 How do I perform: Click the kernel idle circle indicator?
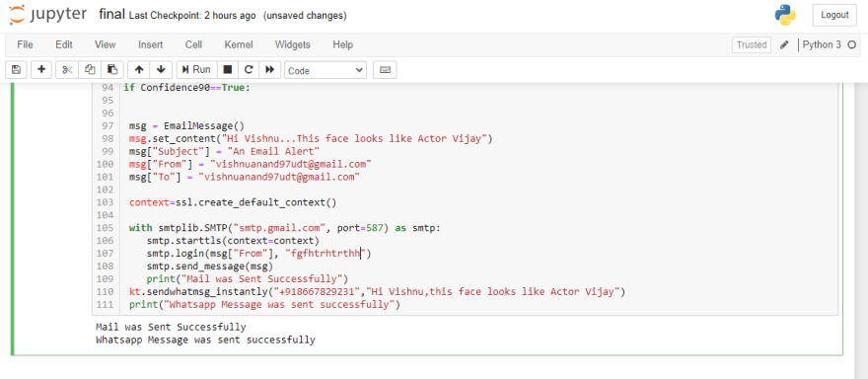852,44
